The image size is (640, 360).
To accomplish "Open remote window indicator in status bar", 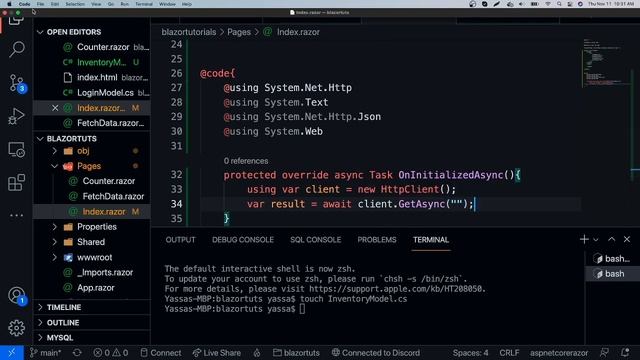I will click(x=11, y=353).
